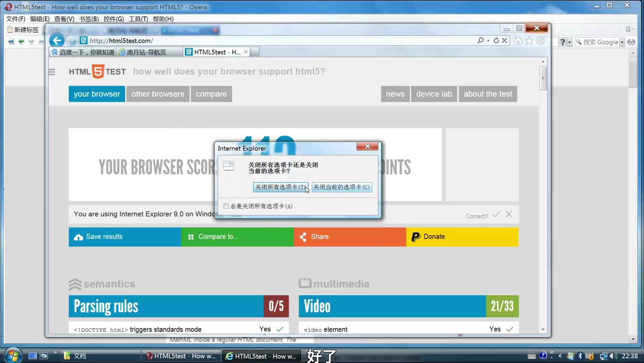This screenshot has height=363, width=644.
Task: Click Opera green forward arrow
Action: click(x=31, y=42)
